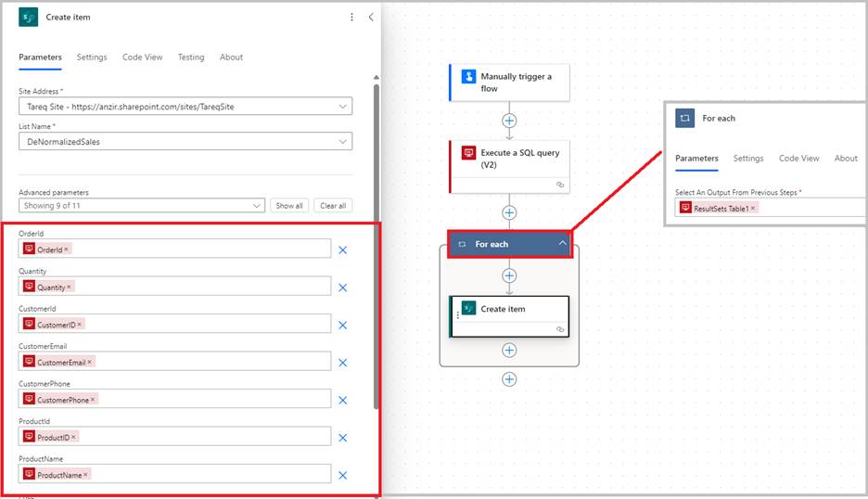Select Parameters tab in For each panel
The image size is (868, 499).
tap(697, 159)
